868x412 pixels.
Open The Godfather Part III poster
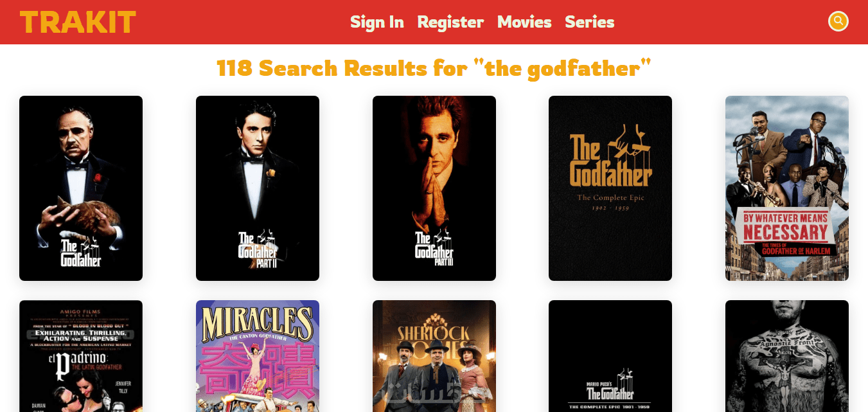point(434,188)
